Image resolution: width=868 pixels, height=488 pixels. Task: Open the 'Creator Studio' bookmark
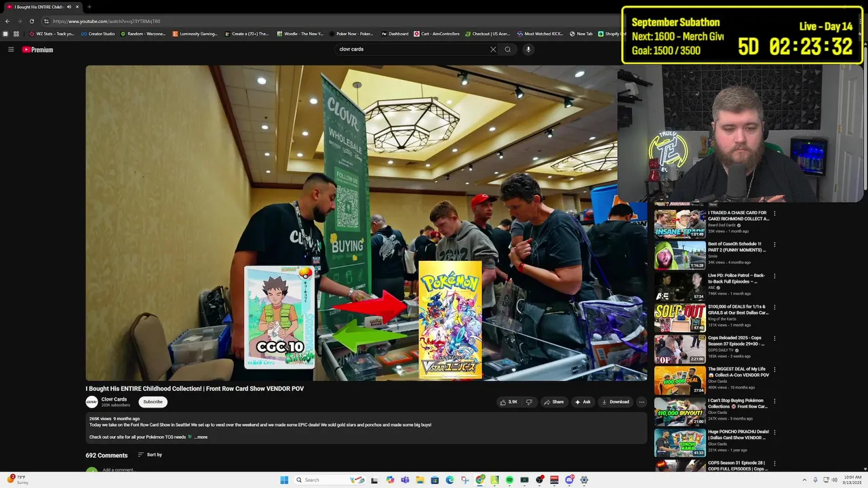98,34
